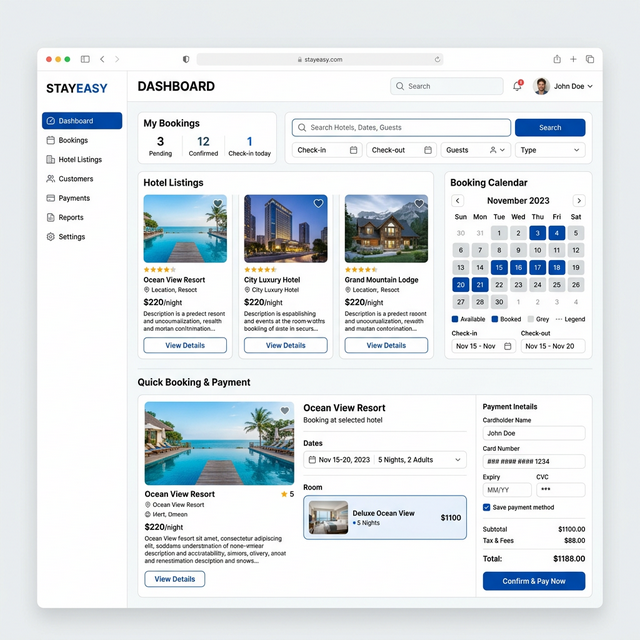This screenshot has width=640, height=640.
Task: Open the Guests dropdown
Action: tap(476, 150)
